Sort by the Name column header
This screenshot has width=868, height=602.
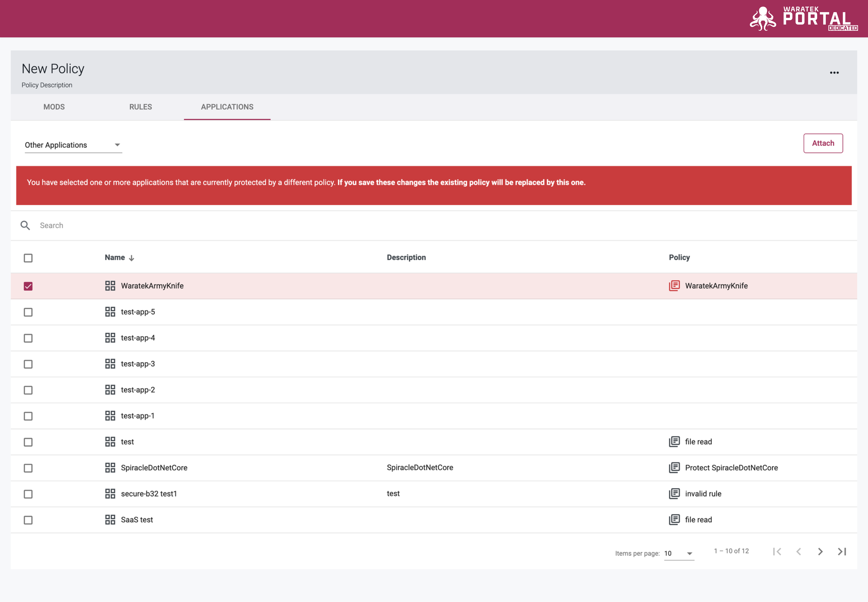click(x=115, y=258)
